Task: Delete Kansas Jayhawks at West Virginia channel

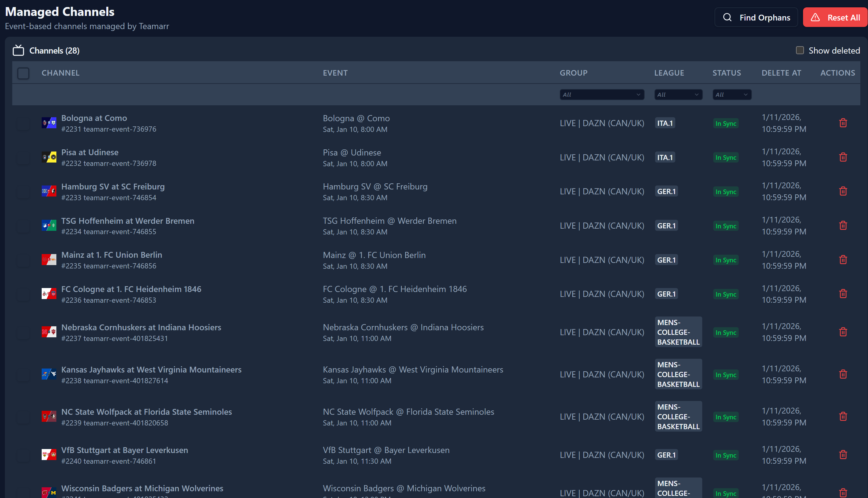Action: [x=843, y=374]
